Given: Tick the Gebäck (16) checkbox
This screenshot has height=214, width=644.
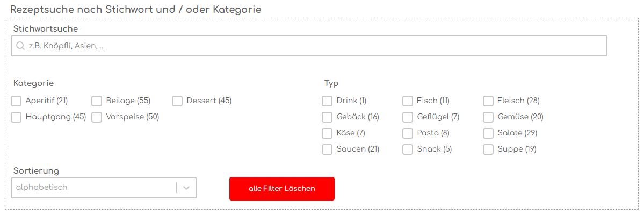Looking at the screenshot, I should coord(327,117).
